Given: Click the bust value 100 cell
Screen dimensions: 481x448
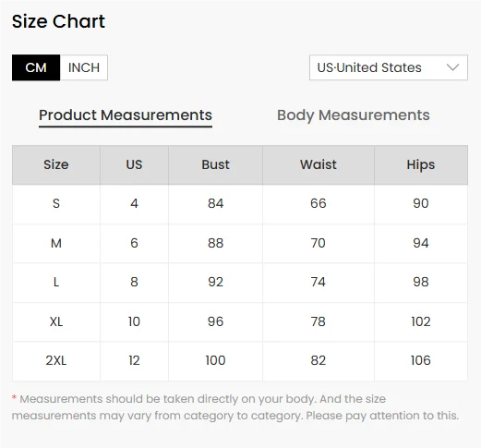Looking at the screenshot, I should pyautogui.click(x=215, y=360).
